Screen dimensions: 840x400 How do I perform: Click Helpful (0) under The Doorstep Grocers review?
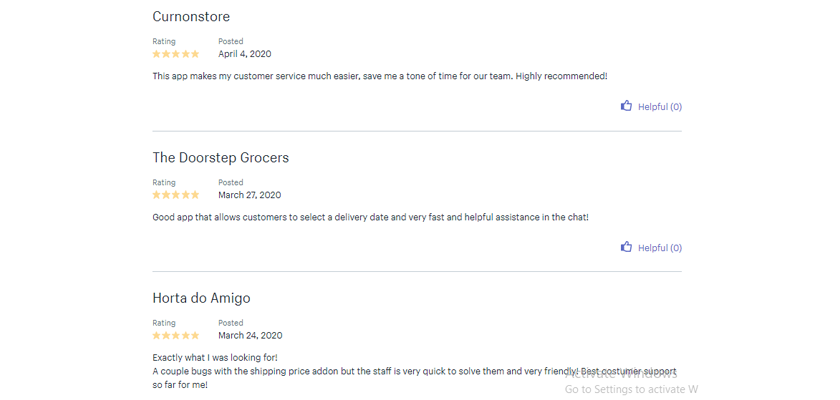[660, 247]
